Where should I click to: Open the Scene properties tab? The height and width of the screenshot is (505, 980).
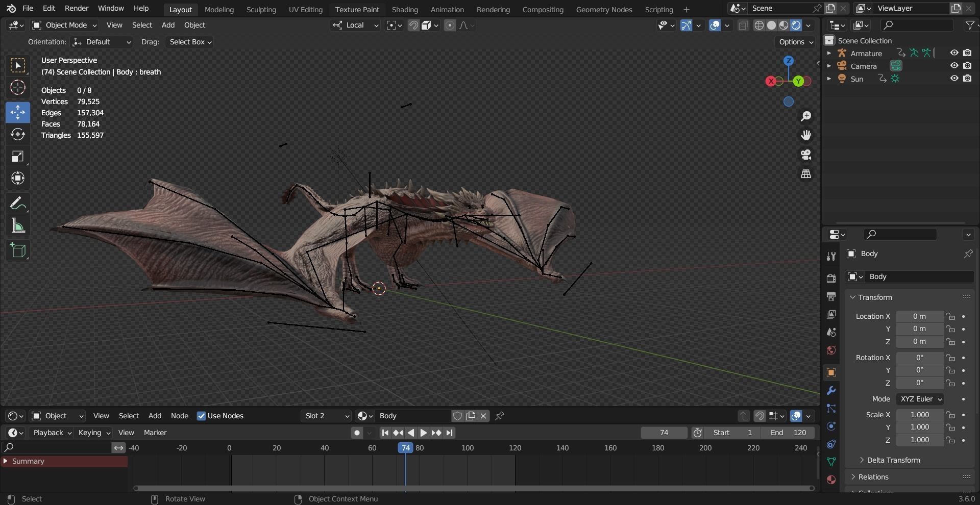831,332
